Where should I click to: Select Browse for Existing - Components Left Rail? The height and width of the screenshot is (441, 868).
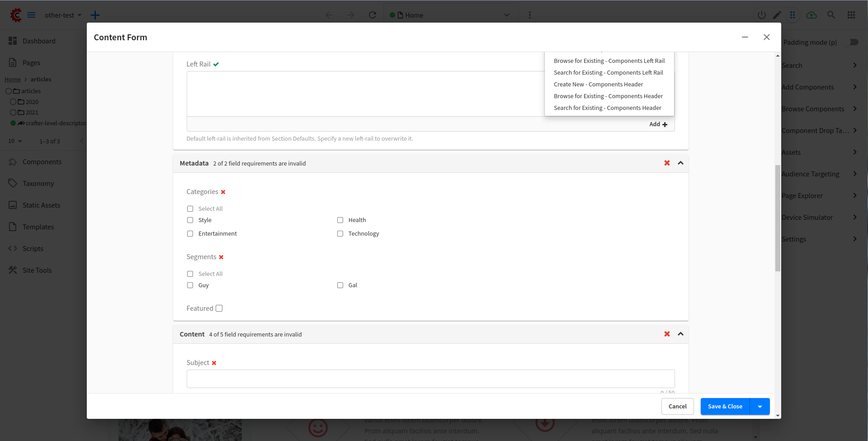(x=609, y=61)
